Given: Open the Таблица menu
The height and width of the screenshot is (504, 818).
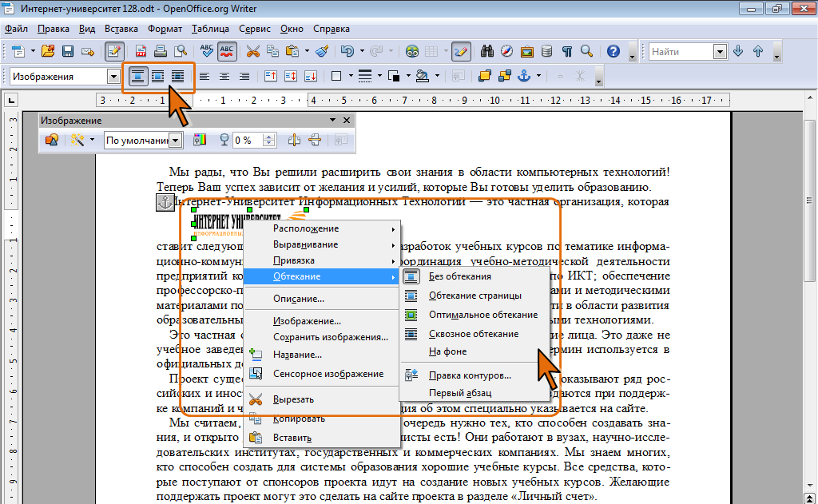Looking at the screenshot, I should (210, 29).
